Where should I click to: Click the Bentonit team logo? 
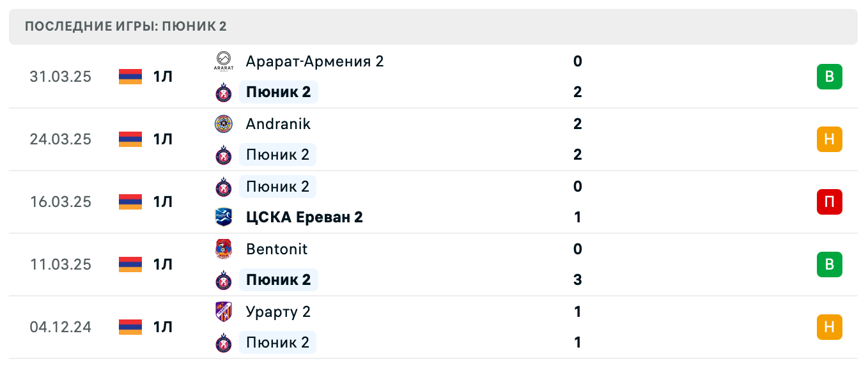point(224,249)
